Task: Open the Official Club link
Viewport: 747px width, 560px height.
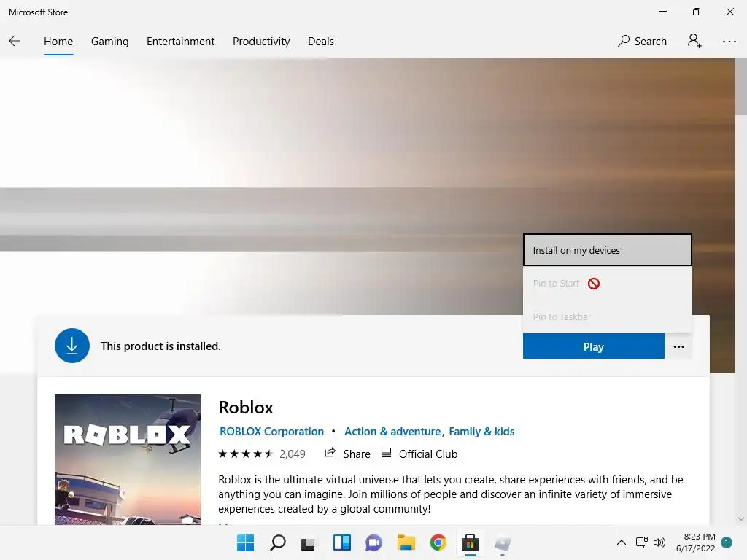Action: tap(427, 454)
